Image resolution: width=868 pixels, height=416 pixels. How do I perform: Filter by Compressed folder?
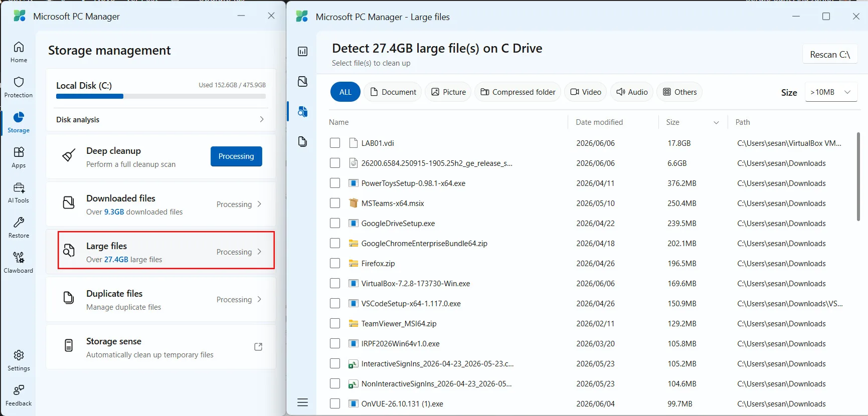(x=517, y=92)
